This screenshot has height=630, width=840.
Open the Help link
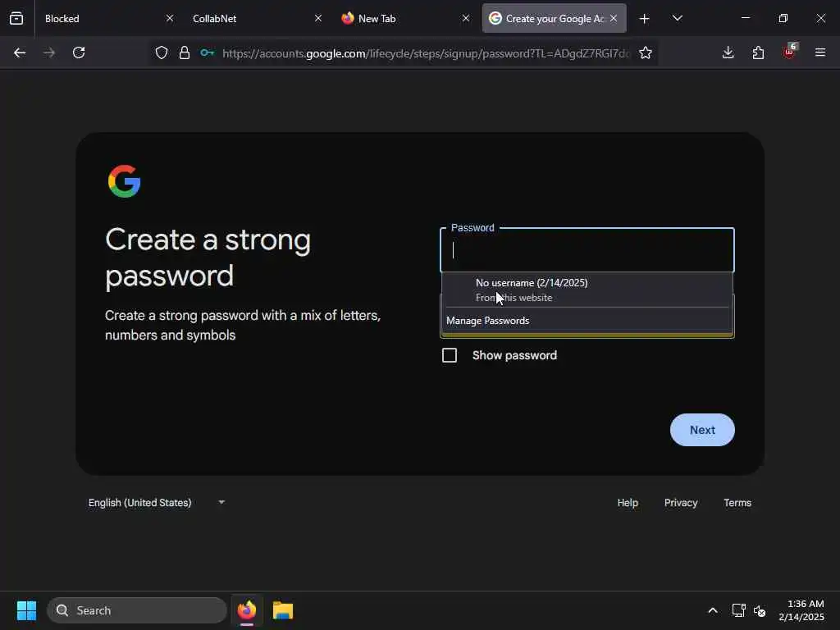click(628, 503)
